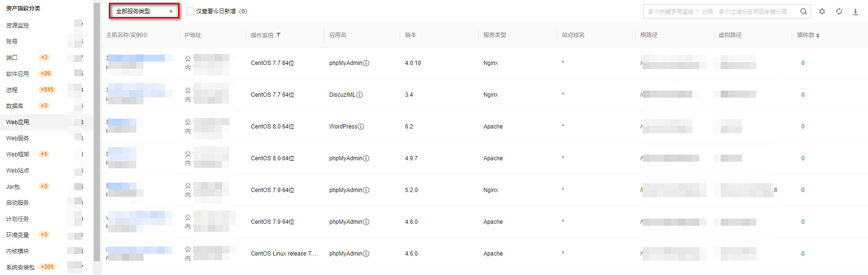Show info for phpMyAdmin version 4.9.7

point(366,158)
